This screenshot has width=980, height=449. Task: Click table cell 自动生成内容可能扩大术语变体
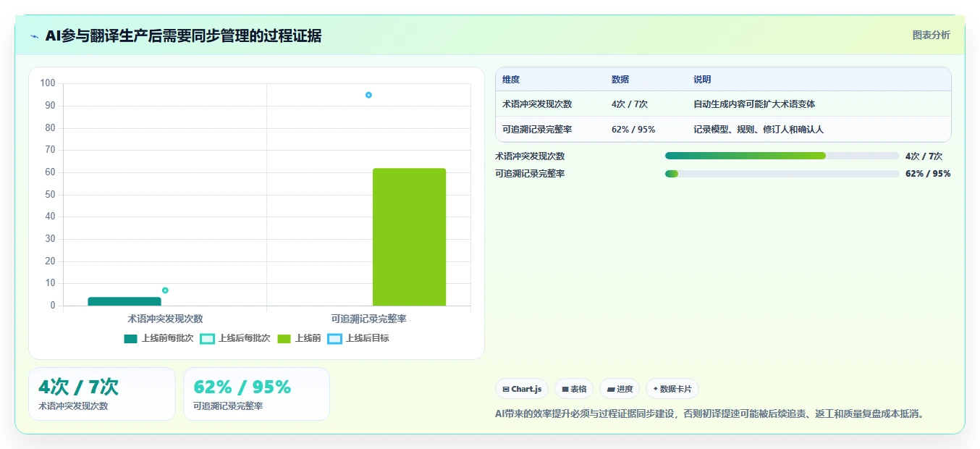coord(754,104)
